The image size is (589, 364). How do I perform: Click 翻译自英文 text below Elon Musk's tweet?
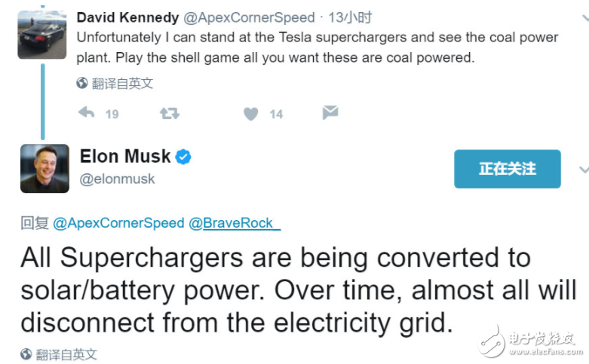coord(67,354)
